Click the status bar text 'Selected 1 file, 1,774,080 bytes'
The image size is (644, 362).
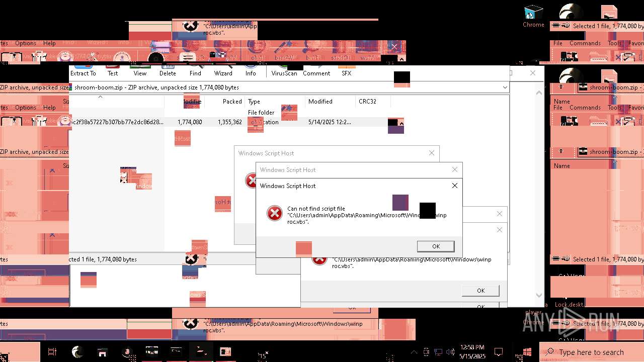click(x=103, y=259)
